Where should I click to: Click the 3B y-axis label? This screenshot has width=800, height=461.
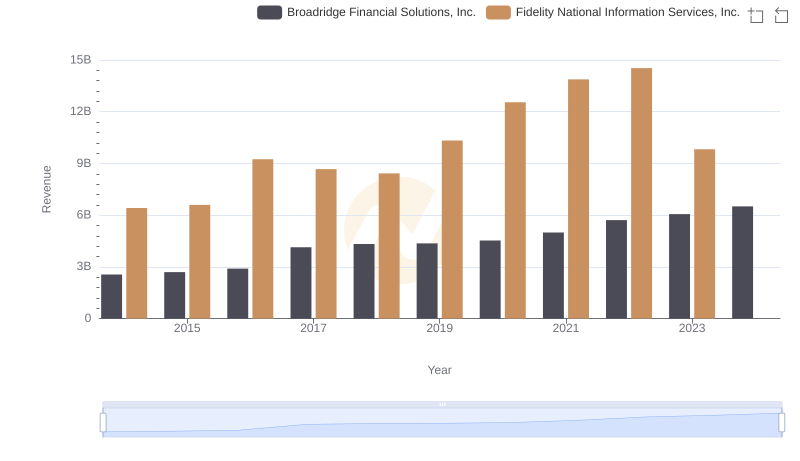coord(84,266)
